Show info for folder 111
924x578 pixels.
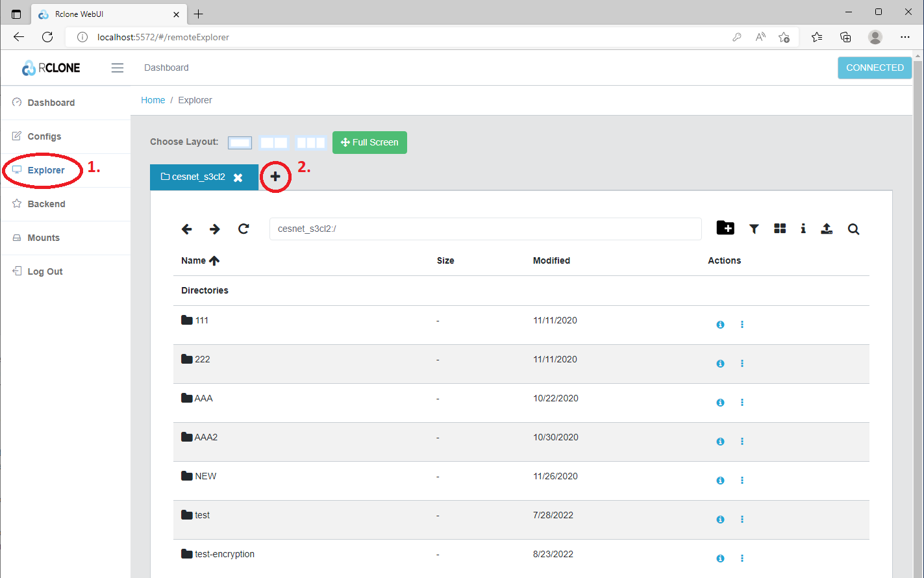point(720,325)
